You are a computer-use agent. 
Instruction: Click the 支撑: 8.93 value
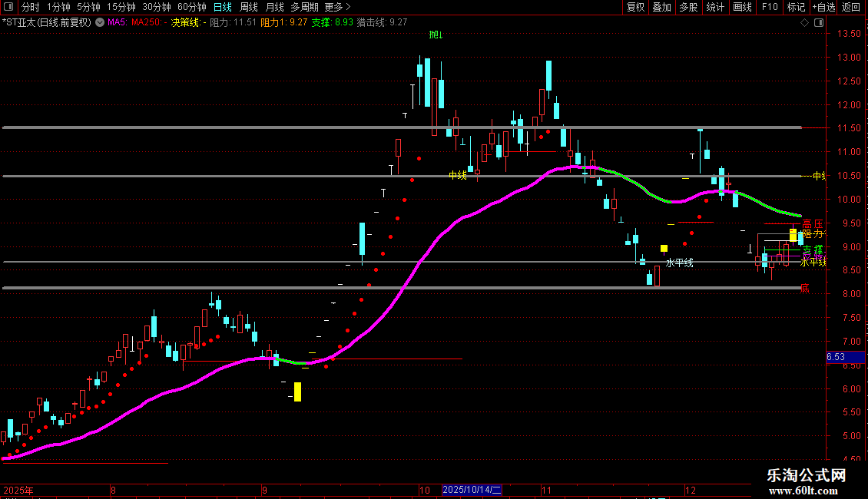point(332,23)
